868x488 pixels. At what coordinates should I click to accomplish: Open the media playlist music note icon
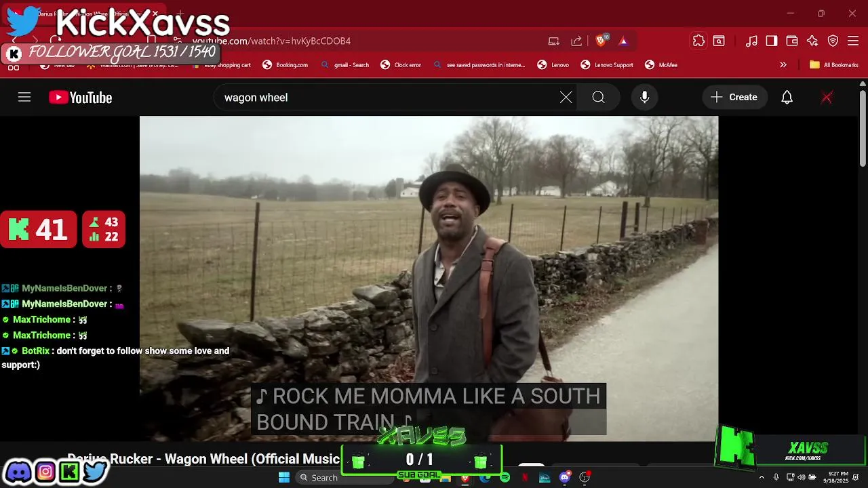tap(751, 41)
